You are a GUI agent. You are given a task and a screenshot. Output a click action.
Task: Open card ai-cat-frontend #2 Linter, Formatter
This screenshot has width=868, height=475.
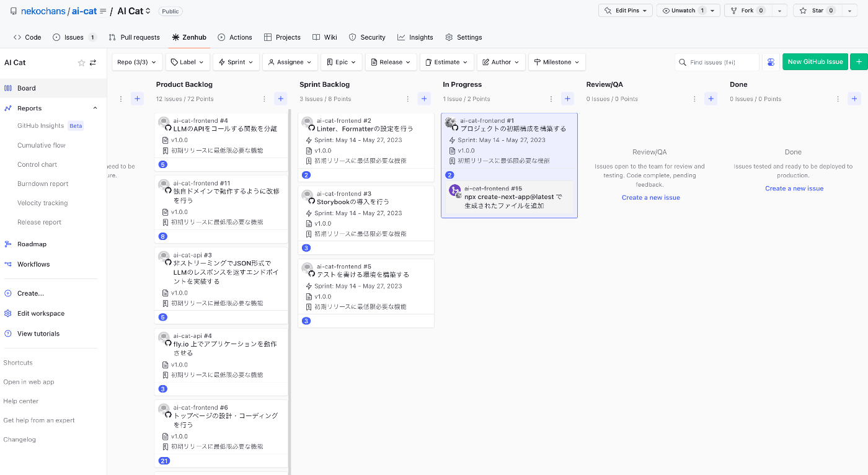(366, 147)
